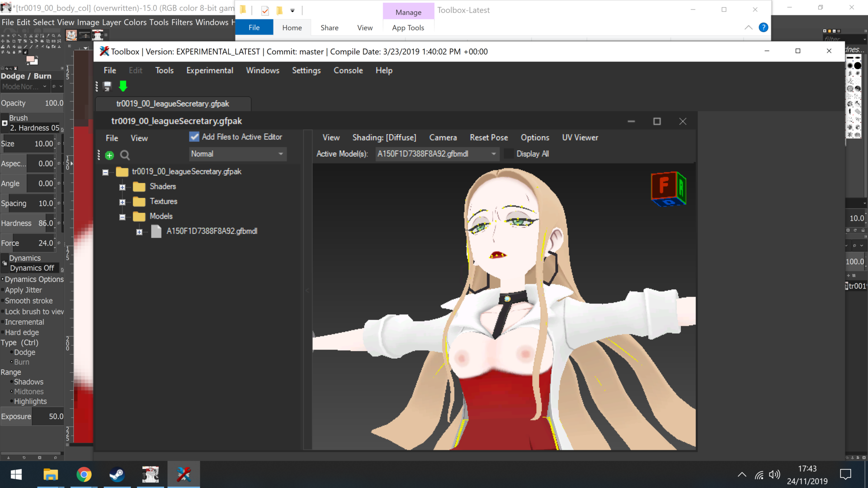
Task: Open Google Chrome from the taskbar
Action: coord(84,474)
